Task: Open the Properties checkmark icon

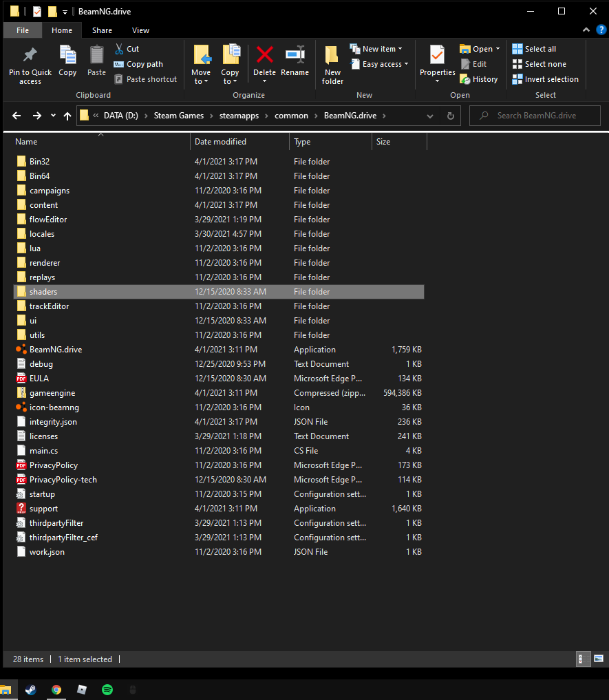Action: click(437, 55)
